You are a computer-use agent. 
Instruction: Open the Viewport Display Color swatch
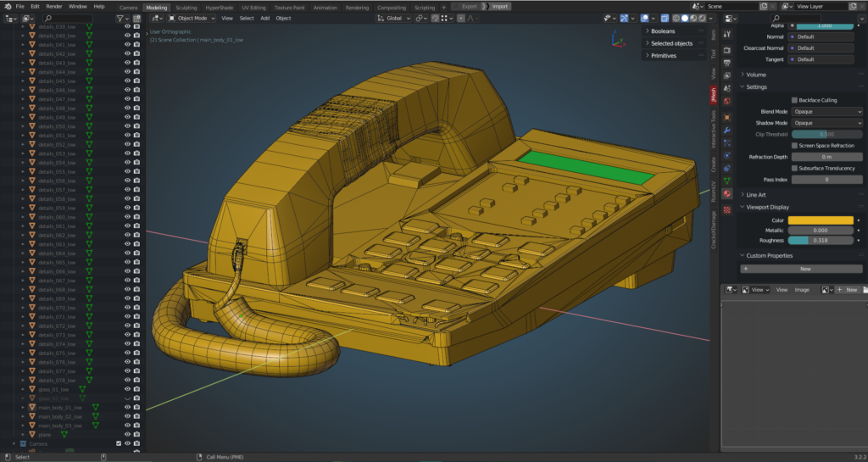point(821,220)
